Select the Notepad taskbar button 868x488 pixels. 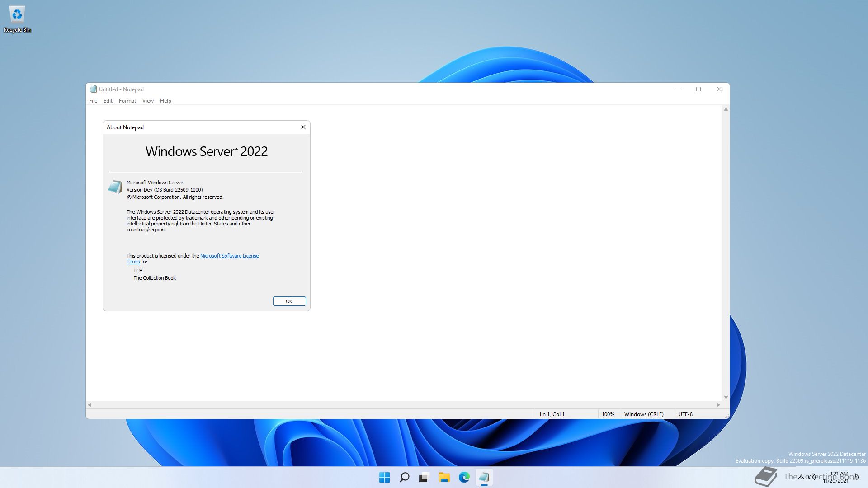pyautogui.click(x=484, y=477)
